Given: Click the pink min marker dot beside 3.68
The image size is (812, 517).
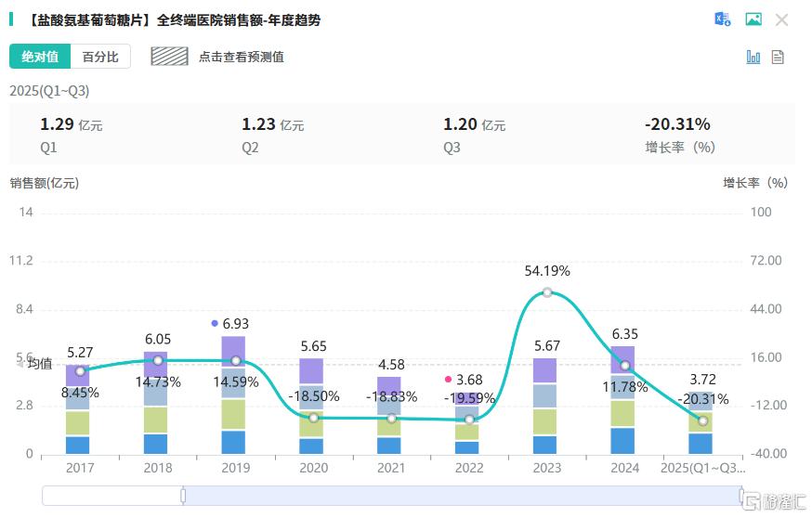Looking at the screenshot, I should click(x=448, y=380).
